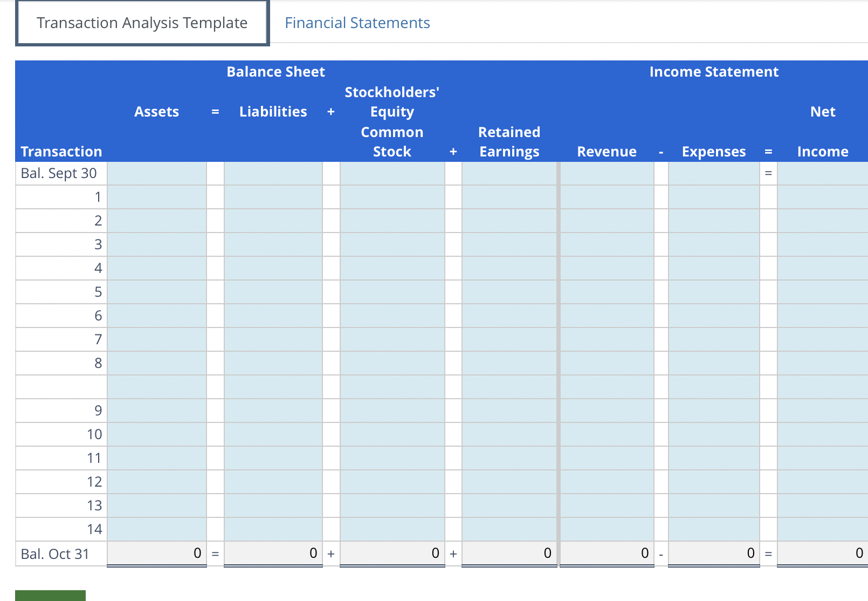The width and height of the screenshot is (868, 601).
Task: Click Liabilities cell in transaction 4 row
Action: click(273, 268)
